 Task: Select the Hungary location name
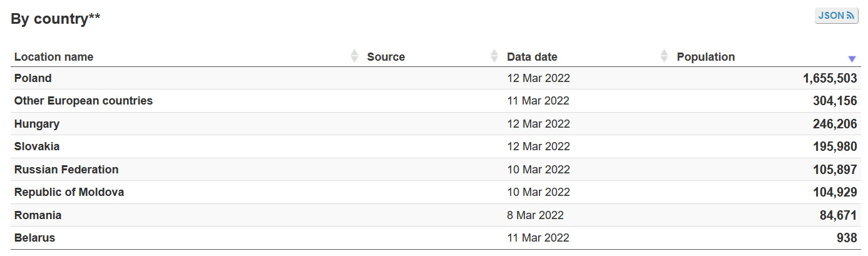(37, 124)
